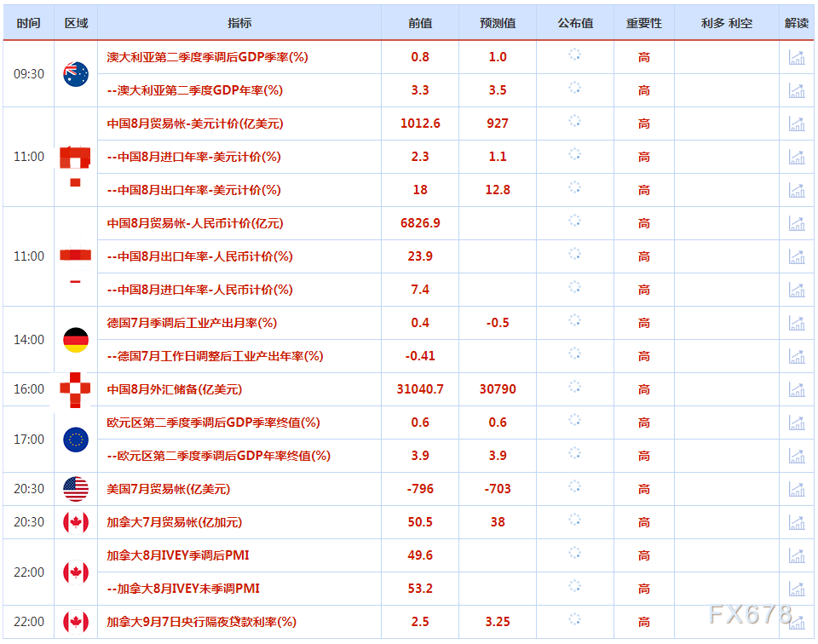This screenshot has height=644, width=818.
Task: Open chart icon for 美国7月贸易帐 row
Action: coord(797,489)
